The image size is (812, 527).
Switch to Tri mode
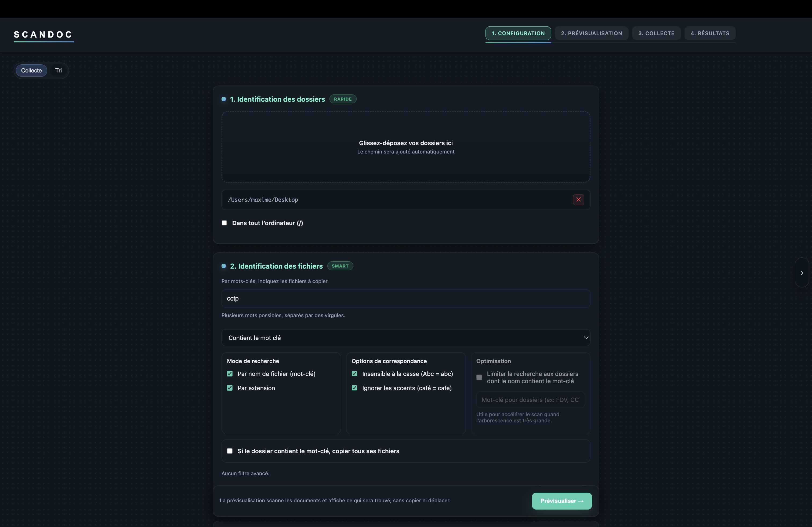coord(58,71)
